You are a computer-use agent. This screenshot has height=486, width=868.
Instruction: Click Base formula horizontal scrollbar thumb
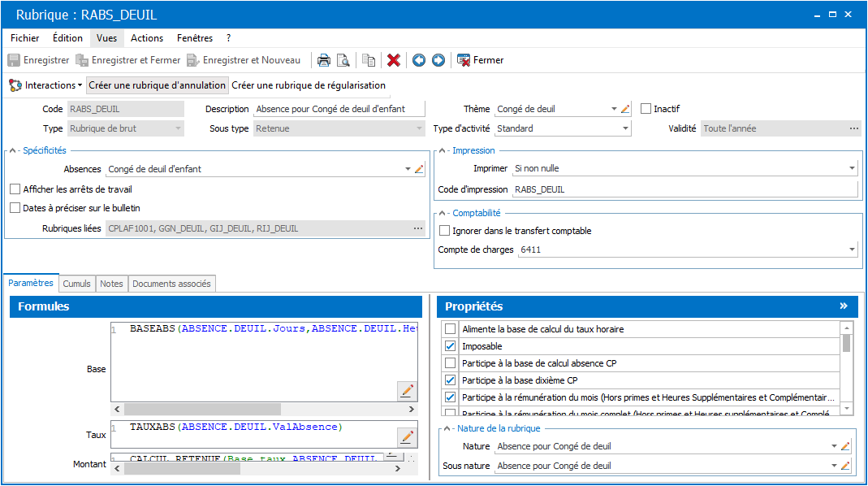202,410
